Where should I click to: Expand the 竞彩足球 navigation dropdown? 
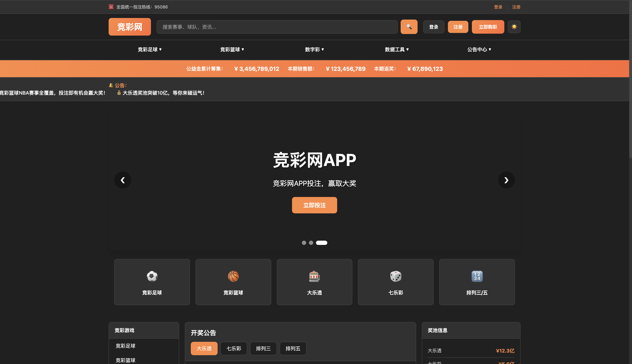point(150,50)
